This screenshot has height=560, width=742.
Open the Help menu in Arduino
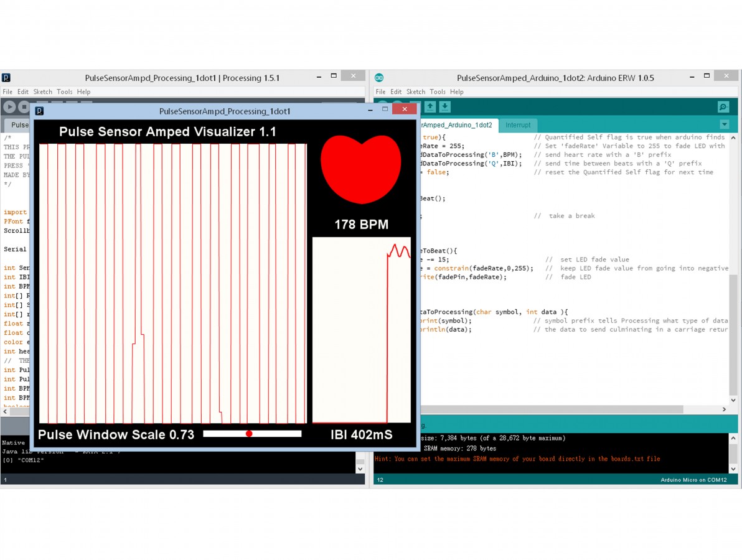tap(457, 91)
